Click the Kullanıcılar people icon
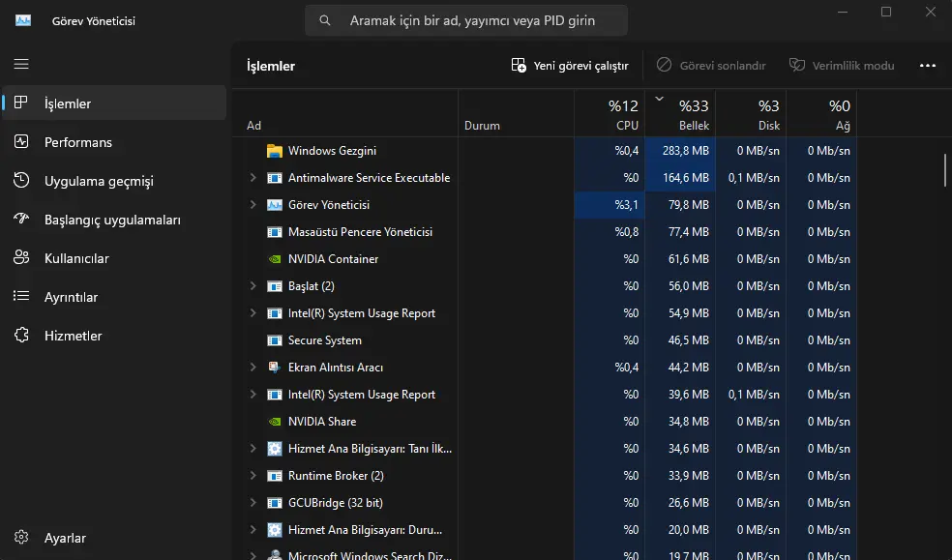Image resolution: width=952 pixels, height=560 pixels. (21, 258)
